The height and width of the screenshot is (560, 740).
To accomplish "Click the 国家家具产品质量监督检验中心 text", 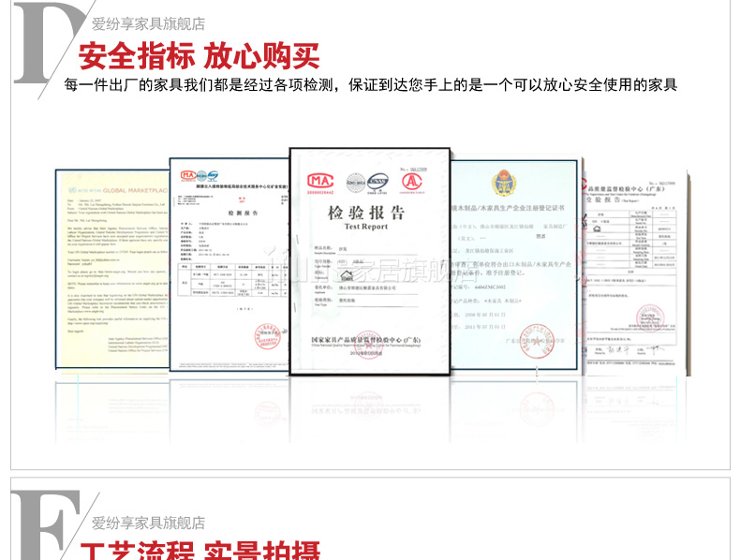I will [x=365, y=340].
